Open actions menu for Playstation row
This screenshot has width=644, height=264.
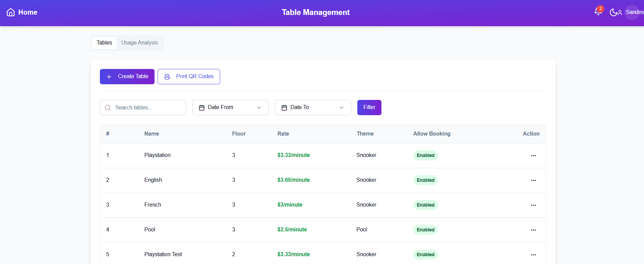point(534,156)
